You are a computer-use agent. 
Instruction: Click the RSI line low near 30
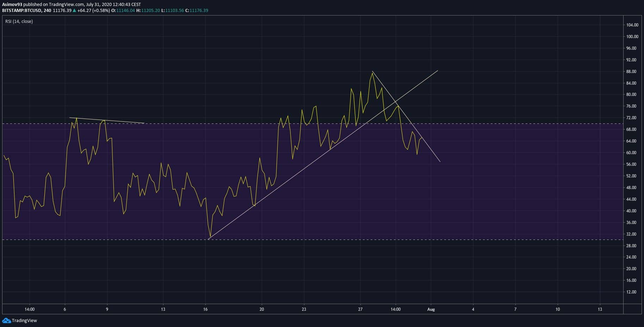pos(210,237)
